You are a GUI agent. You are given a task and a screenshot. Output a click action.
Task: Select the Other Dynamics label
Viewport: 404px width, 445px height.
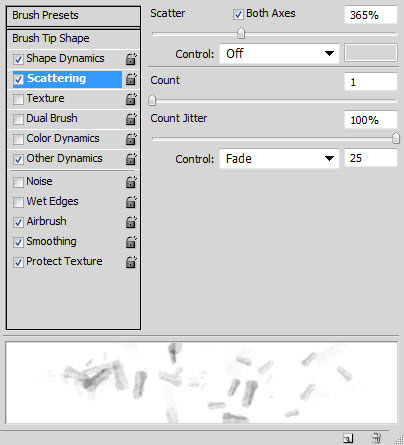pos(64,158)
